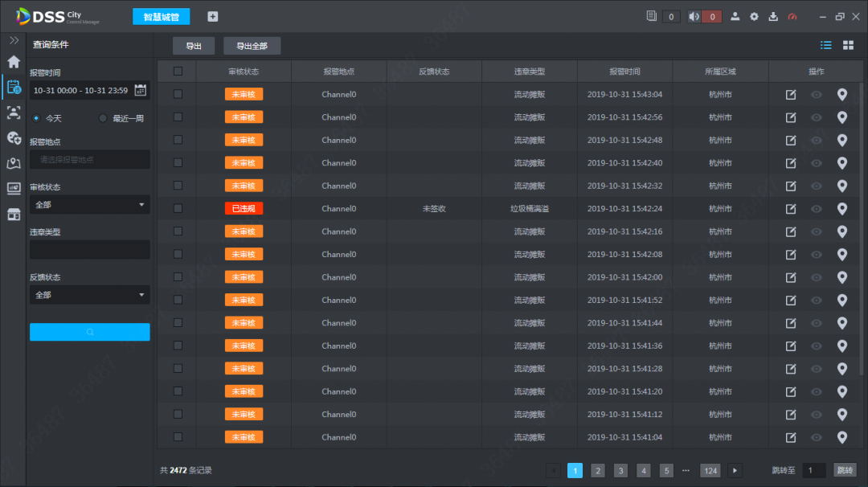Viewport: 868px width, 487px height.
Task: Check the row at 15:43:04
Action: [x=178, y=94]
